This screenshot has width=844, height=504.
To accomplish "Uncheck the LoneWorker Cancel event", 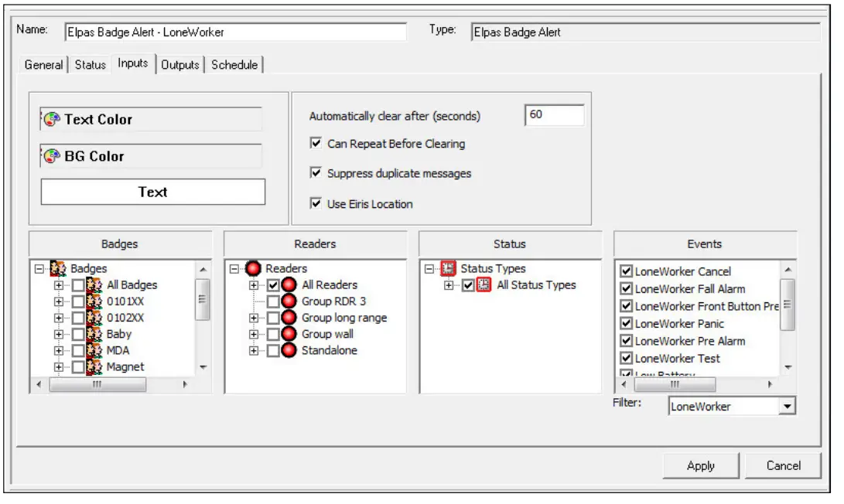I will [626, 271].
